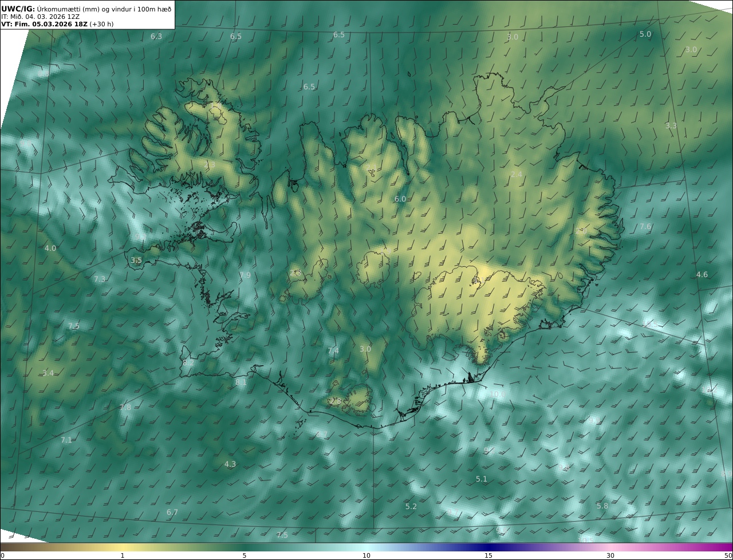
Task: Click the 4.6 value label
Action: (x=702, y=274)
